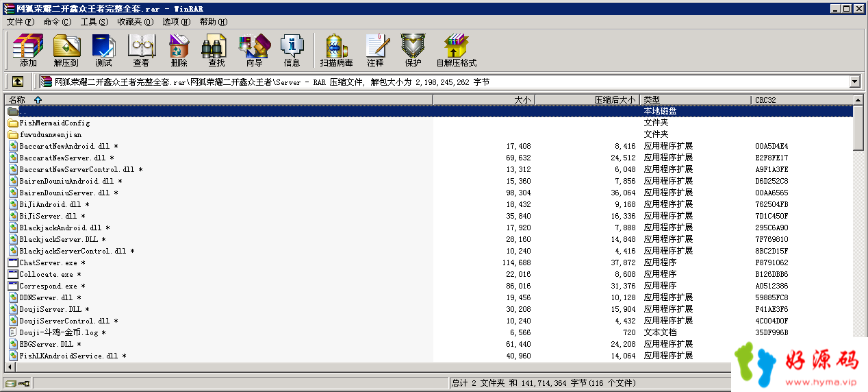
Task: Click the ChatServer.exe file icon
Action: (x=13, y=262)
